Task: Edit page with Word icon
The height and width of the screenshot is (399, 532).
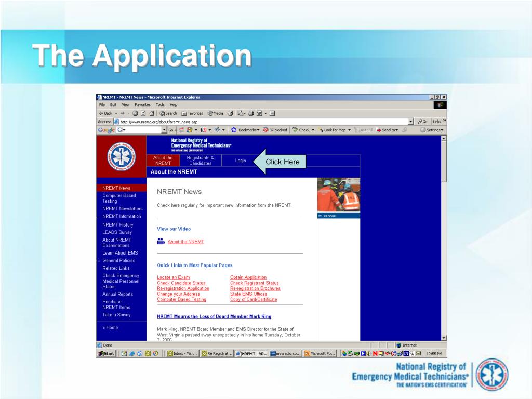Action: click(259, 113)
